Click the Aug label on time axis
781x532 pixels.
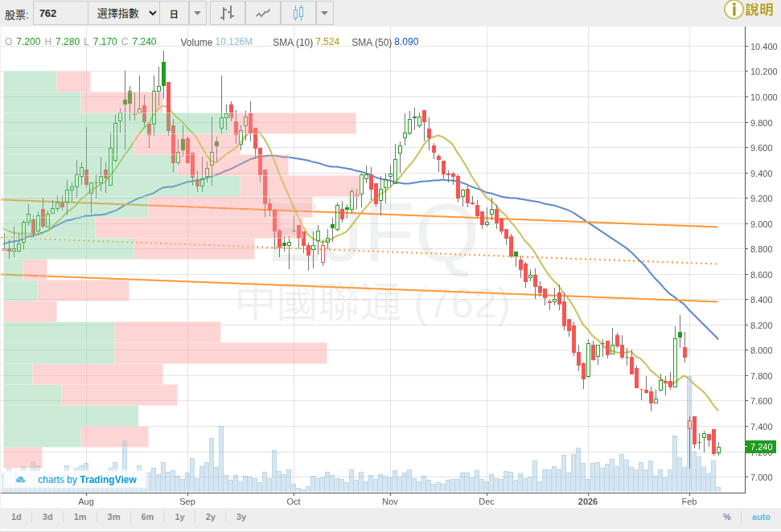click(x=86, y=501)
